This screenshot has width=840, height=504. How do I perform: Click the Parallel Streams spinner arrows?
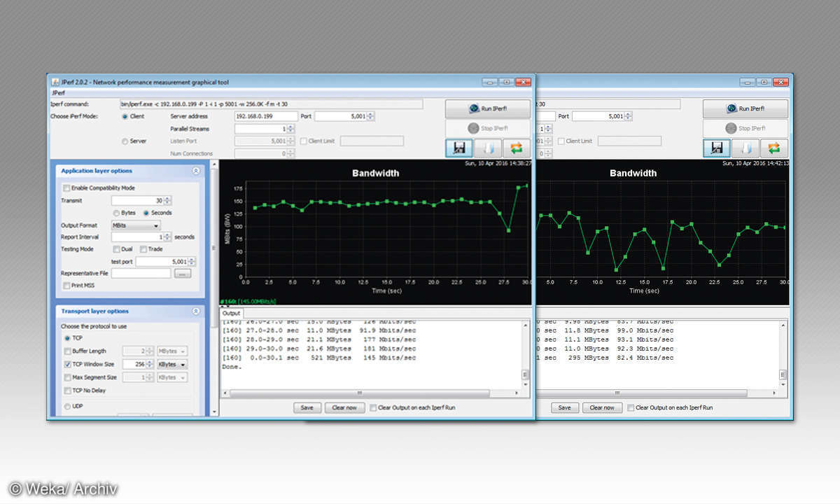[x=290, y=129]
